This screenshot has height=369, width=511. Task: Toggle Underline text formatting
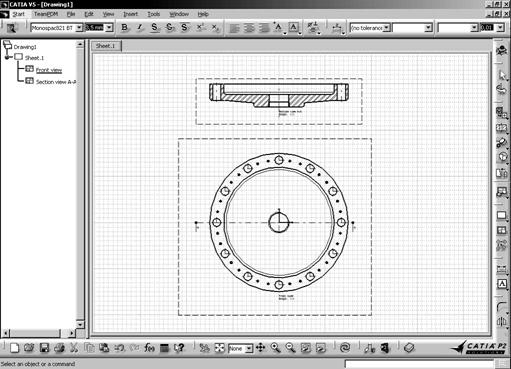[154, 28]
